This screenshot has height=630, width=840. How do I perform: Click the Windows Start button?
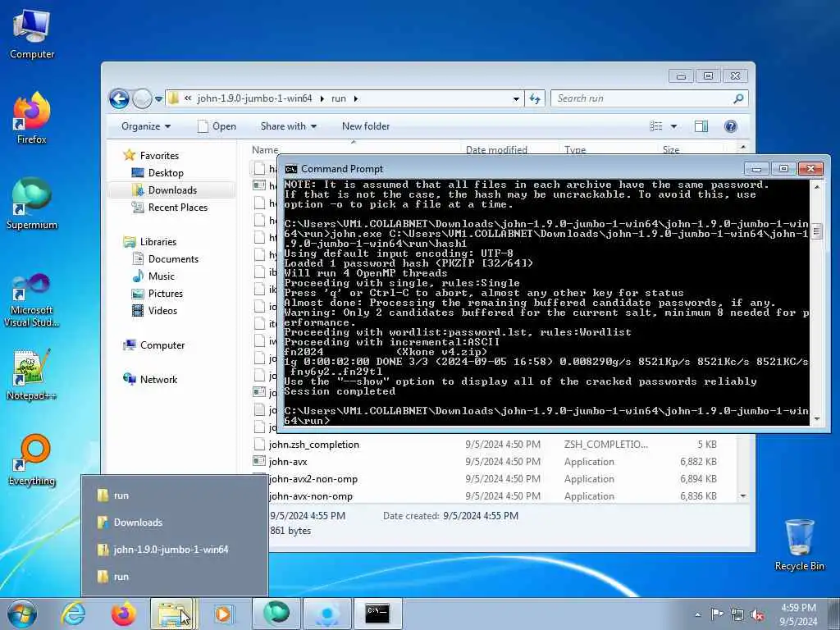coord(22,614)
